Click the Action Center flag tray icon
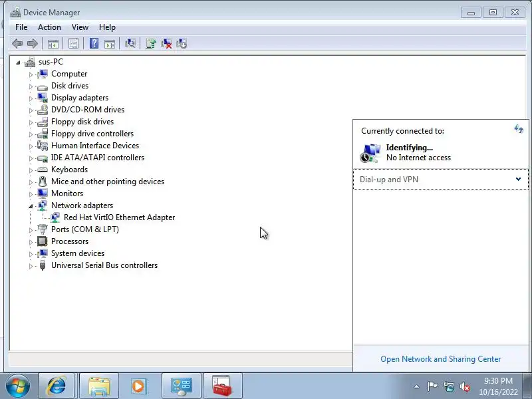532x399 pixels. coord(432,386)
